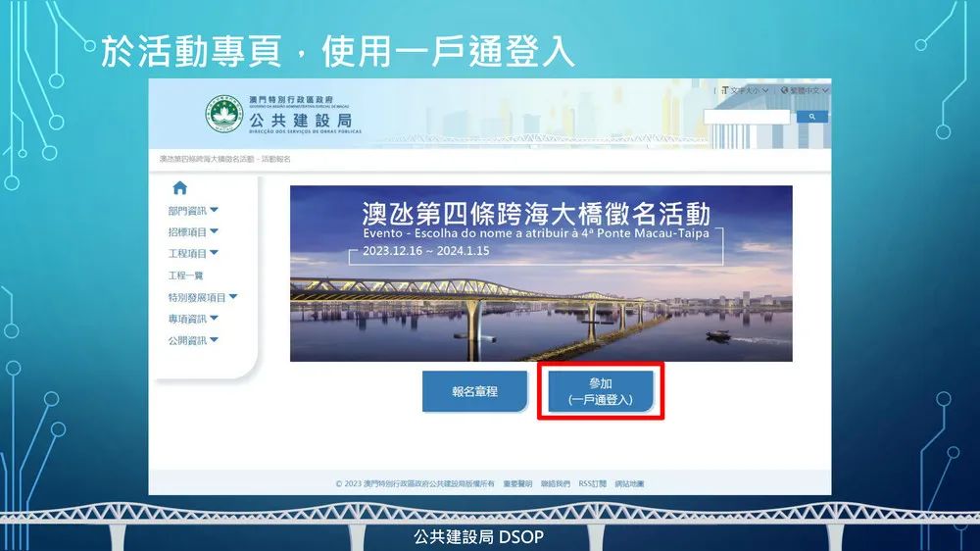Click the 報名章程 button

tap(475, 391)
